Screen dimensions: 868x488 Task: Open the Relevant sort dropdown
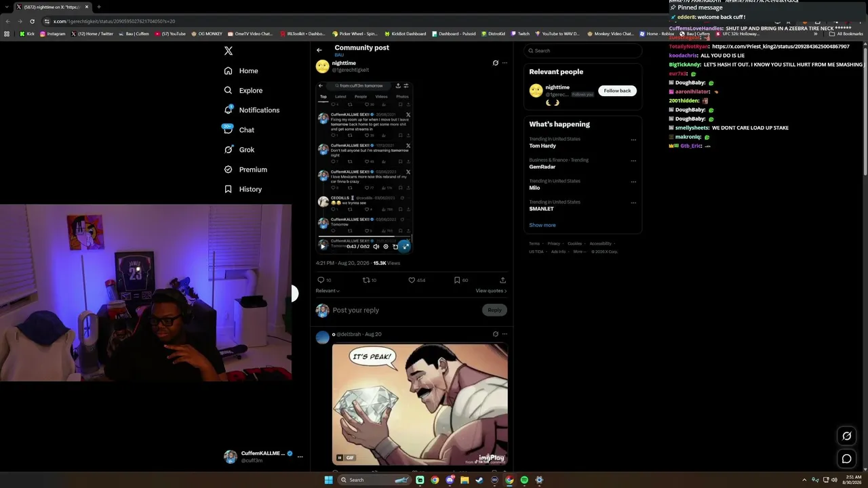point(328,291)
